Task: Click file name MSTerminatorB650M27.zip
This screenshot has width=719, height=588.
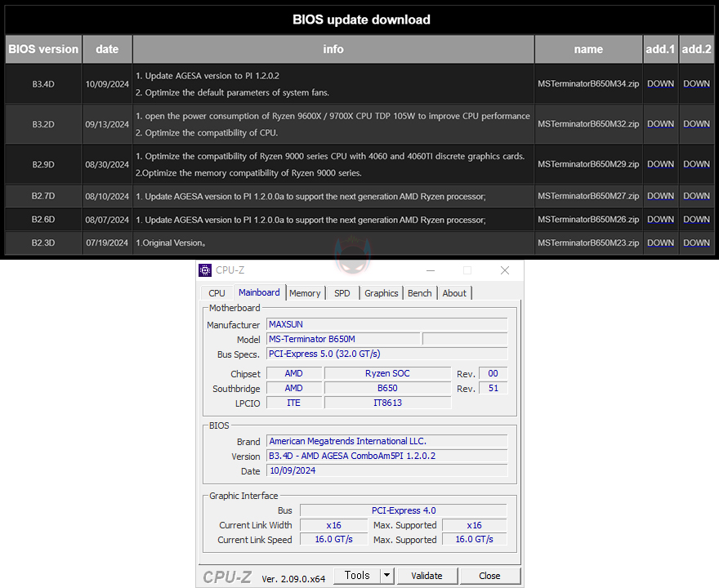Action: (x=588, y=196)
